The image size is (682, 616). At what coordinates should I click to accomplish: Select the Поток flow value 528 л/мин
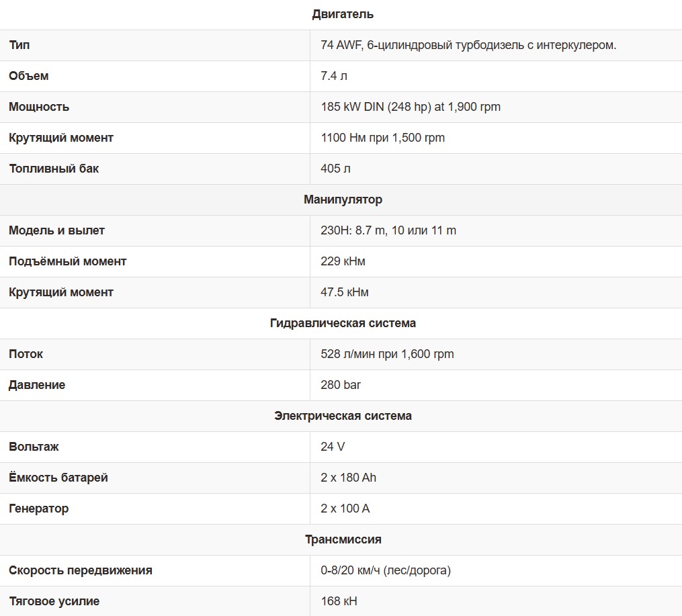pos(387,354)
